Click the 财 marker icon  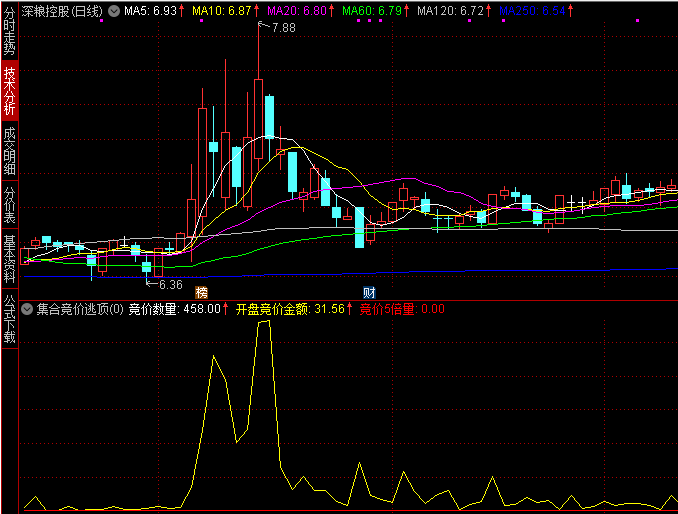[x=369, y=293]
